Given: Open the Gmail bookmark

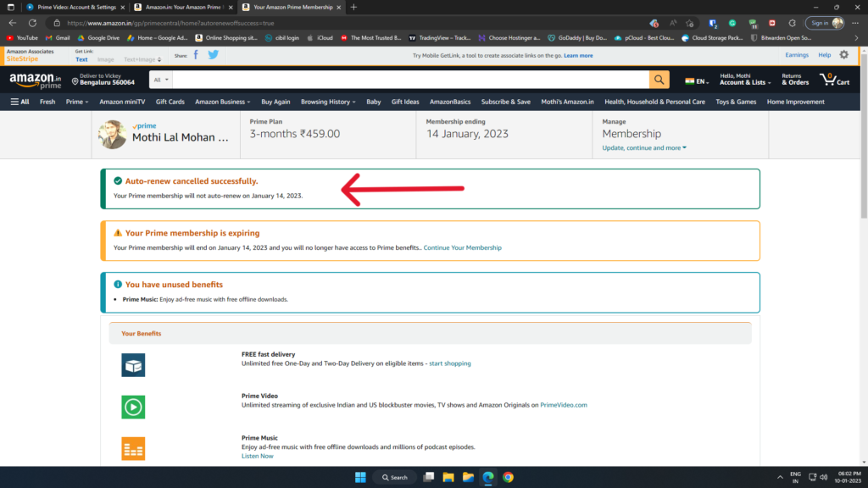Looking at the screenshot, I should (x=58, y=38).
